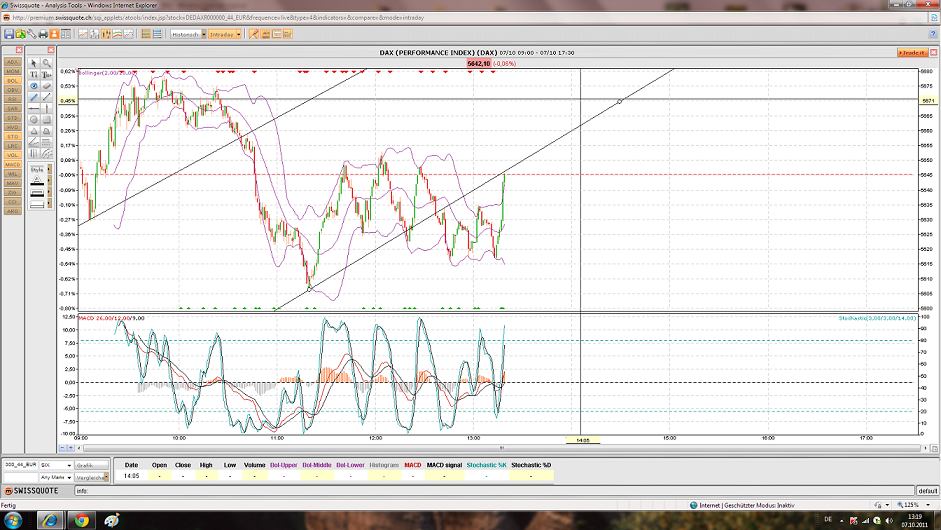The image size is (941, 530).
Task: Expand the line thickness dropdown arrow
Action: pyautogui.click(x=49, y=191)
